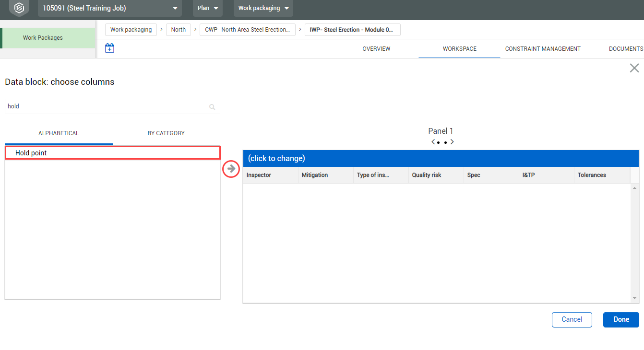Screen dimensions: 644x350
Task: Switch to the Overview tab
Action: tap(376, 49)
